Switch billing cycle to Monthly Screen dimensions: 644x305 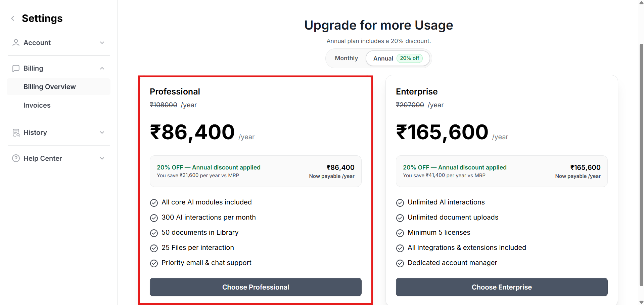click(x=346, y=58)
